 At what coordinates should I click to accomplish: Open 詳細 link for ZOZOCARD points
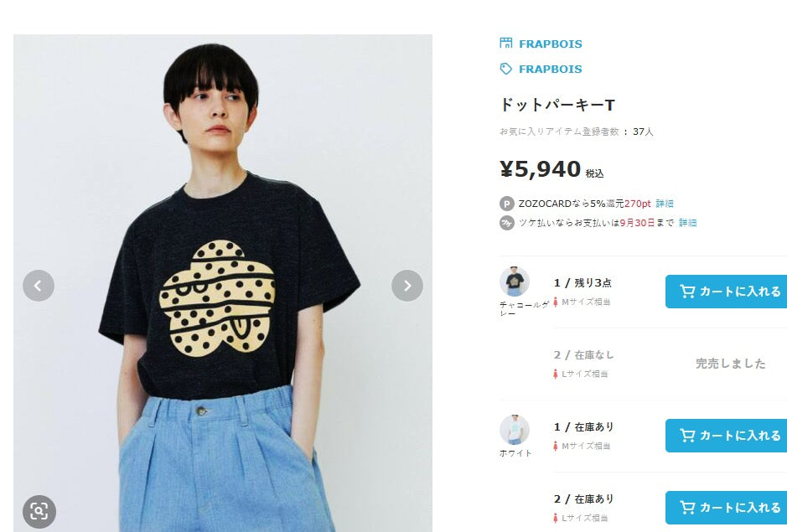click(x=665, y=204)
